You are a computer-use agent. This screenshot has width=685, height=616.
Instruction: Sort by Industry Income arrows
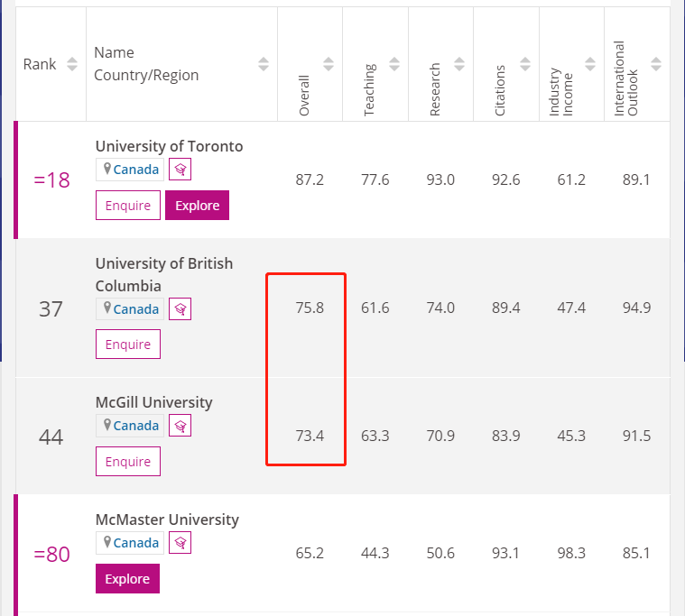pyautogui.click(x=590, y=64)
